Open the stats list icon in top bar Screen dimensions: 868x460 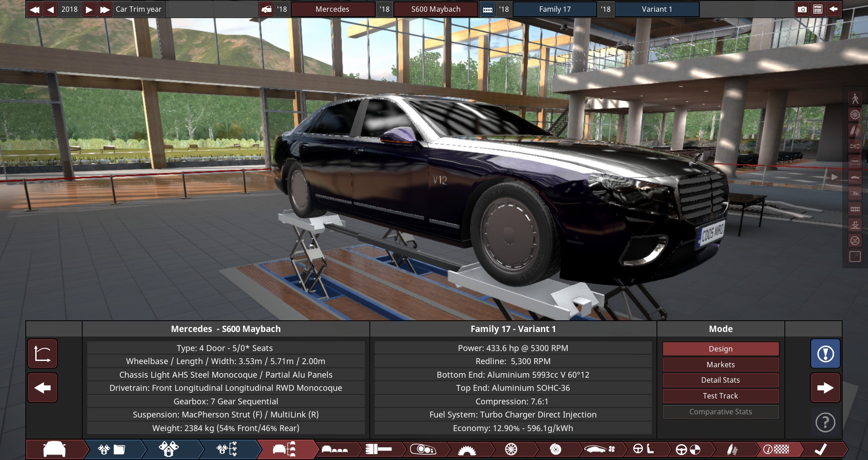(817, 9)
